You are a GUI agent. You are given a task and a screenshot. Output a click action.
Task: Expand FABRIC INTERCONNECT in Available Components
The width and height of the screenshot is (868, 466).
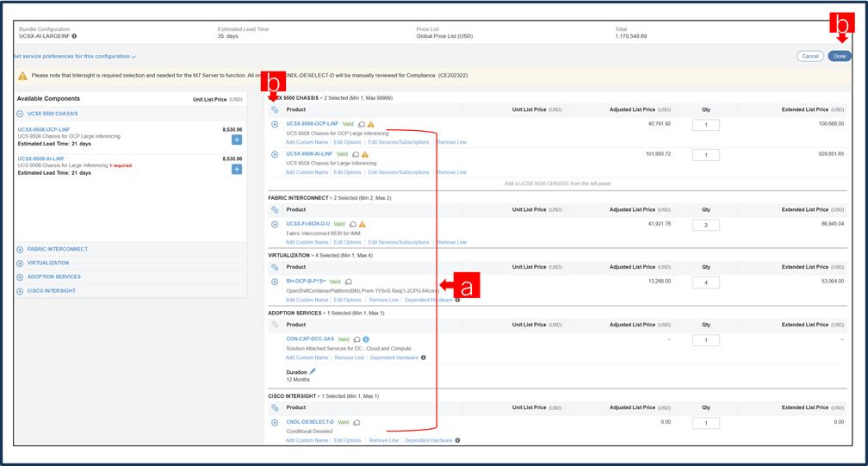20,250
